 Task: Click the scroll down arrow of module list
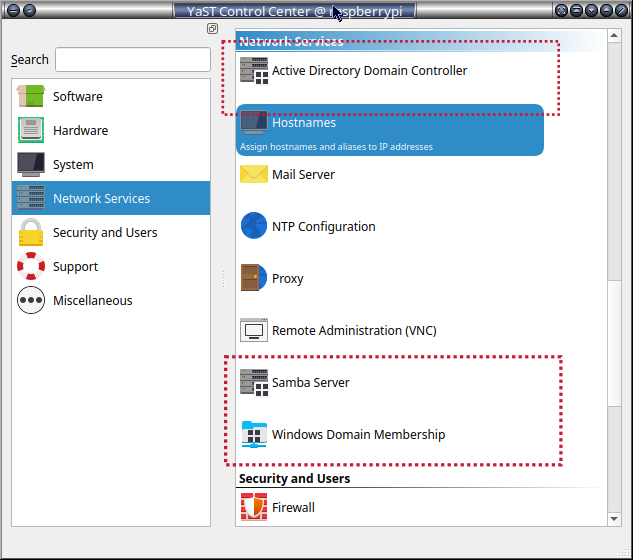[614, 517]
